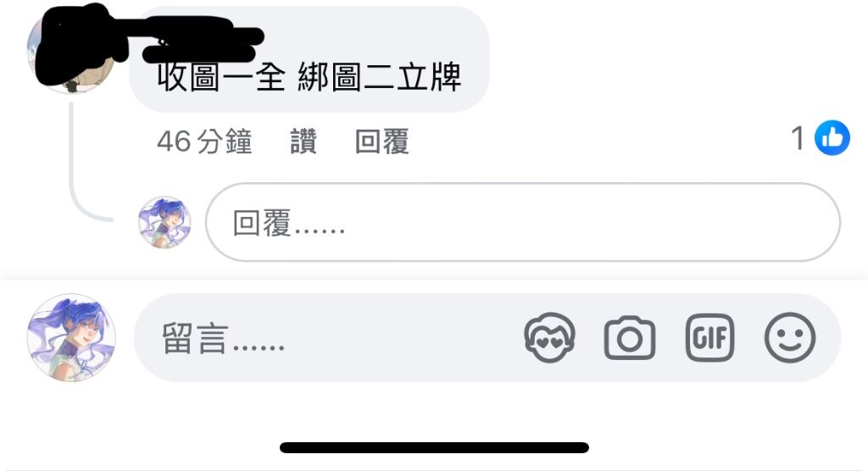Screen dimensions: 868x471
Task: Tap the large profile avatar beside 留言
Action: point(71,338)
